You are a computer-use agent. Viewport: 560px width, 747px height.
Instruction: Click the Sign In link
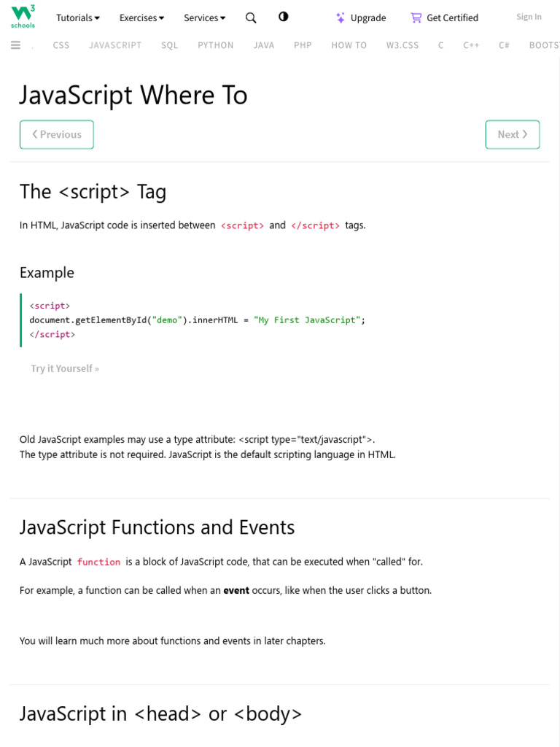(x=529, y=17)
